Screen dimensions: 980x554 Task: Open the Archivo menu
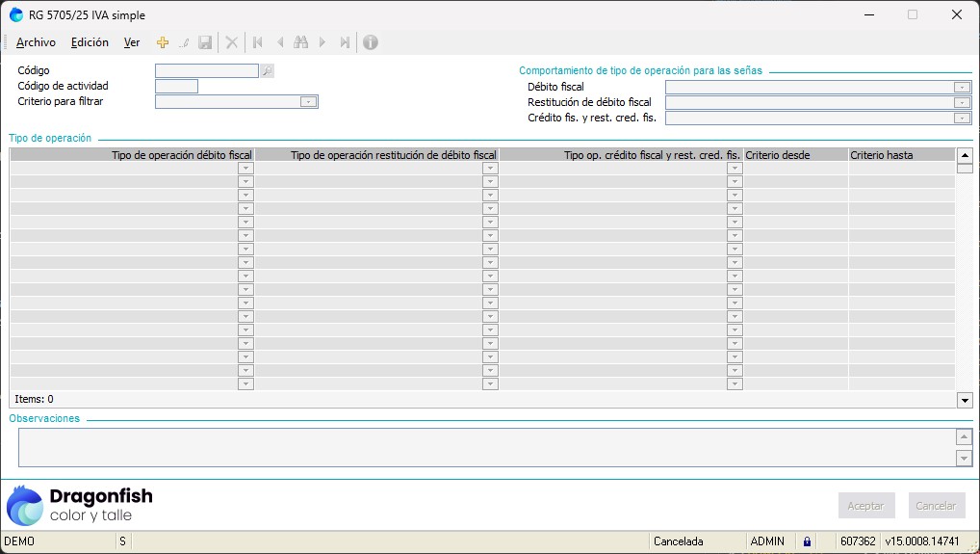[37, 42]
